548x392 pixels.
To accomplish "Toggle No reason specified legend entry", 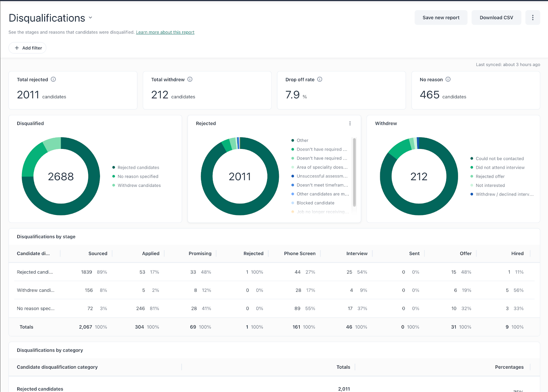I will pyautogui.click(x=138, y=176).
